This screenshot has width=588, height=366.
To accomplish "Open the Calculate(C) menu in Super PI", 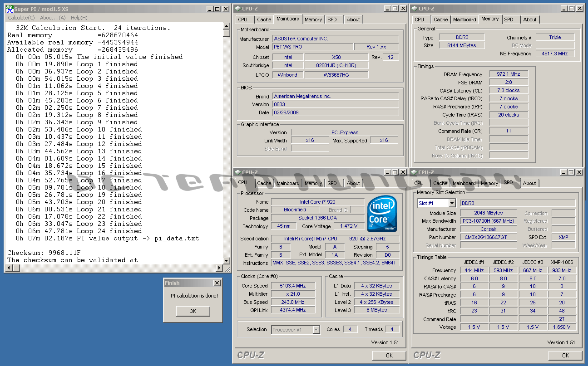I will [x=21, y=18].
